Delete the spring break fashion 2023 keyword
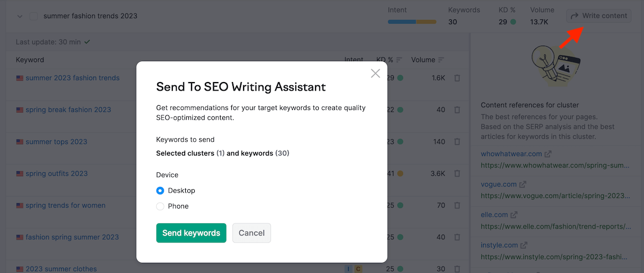Screen dimensions: 644x273 (457, 110)
